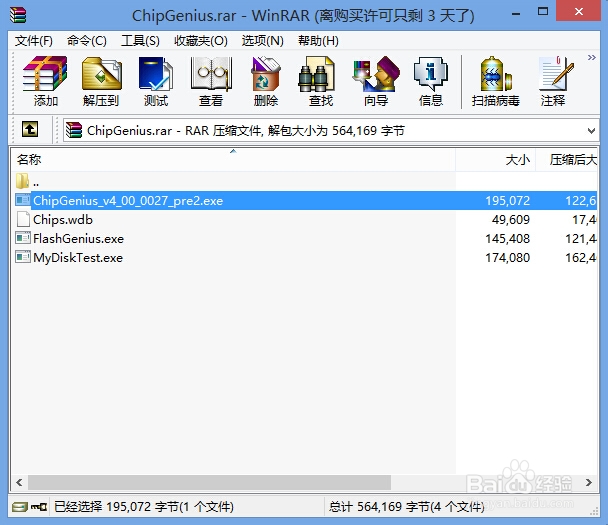Click the MyDiskTest.exe file icon
608x525 pixels.
[23, 257]
